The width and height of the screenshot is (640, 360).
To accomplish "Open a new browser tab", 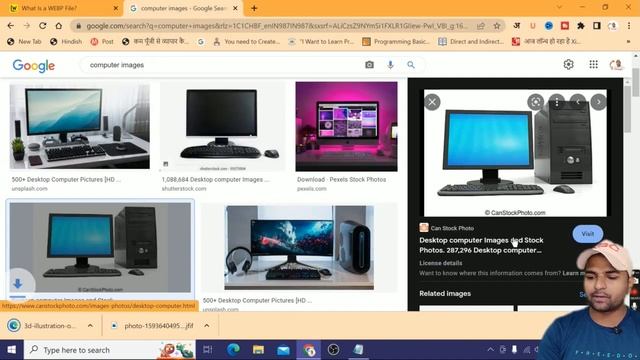I will pyautogui.click(x=254, y=8).
